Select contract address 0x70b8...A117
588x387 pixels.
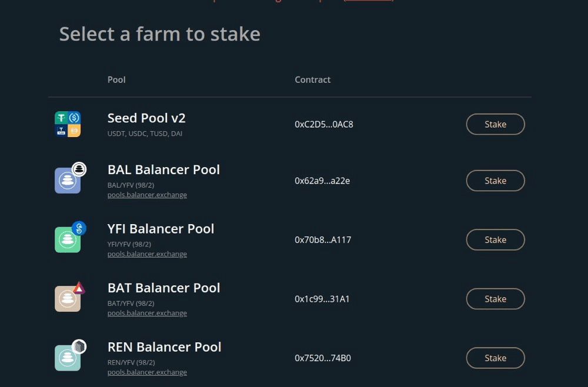(x=323, y=240)
